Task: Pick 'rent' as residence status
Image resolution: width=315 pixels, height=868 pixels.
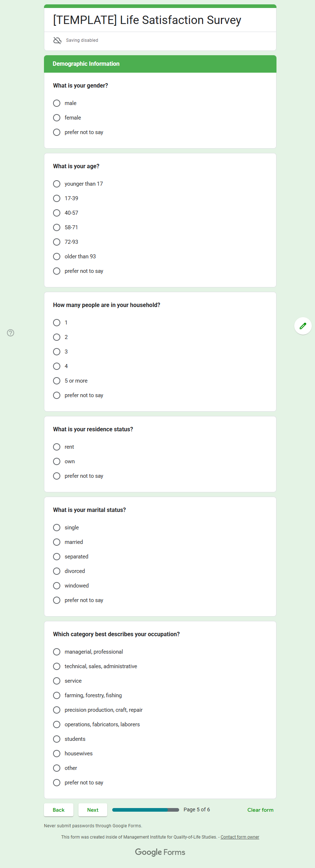Action: coord(57,447)
